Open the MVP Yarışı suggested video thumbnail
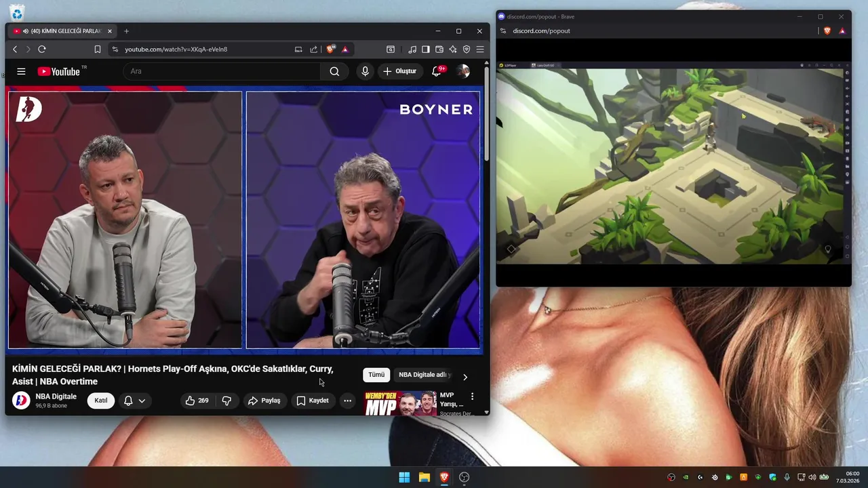 pos(401,403)
